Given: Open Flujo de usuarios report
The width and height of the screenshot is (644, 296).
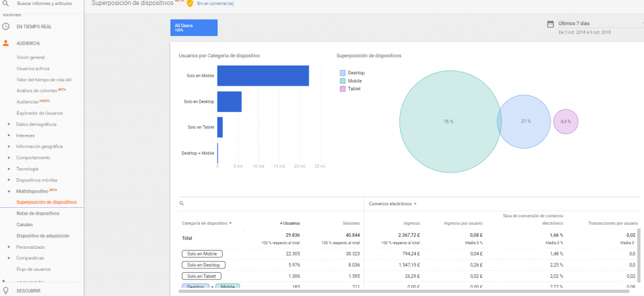Looking at the screenshot, I should tap(33, 270).
